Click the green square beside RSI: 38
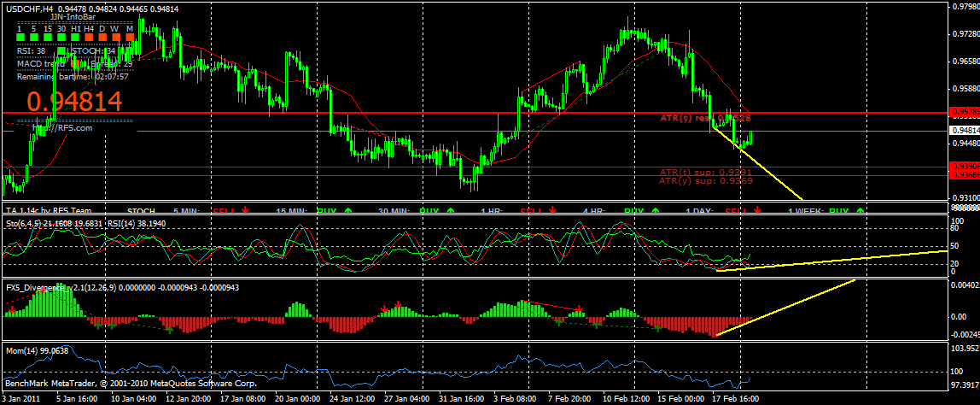980x405 pixels. pos(61,50)
